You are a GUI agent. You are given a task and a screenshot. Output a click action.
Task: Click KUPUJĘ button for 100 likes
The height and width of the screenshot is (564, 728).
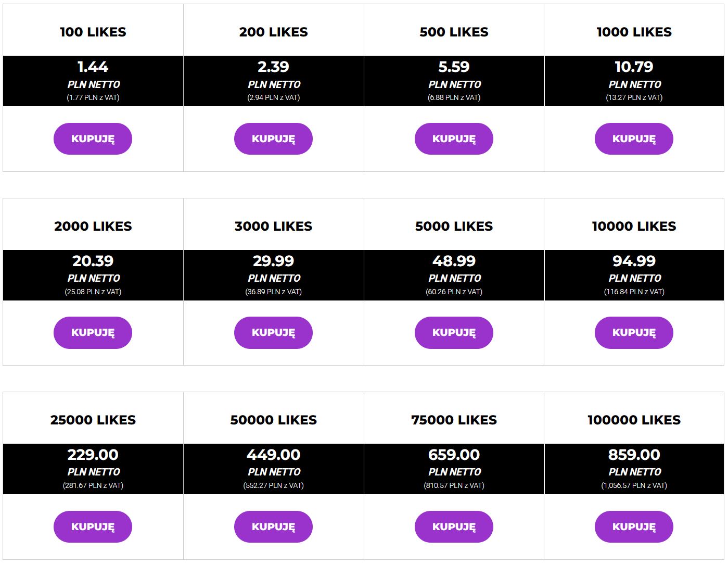point(93,139)
